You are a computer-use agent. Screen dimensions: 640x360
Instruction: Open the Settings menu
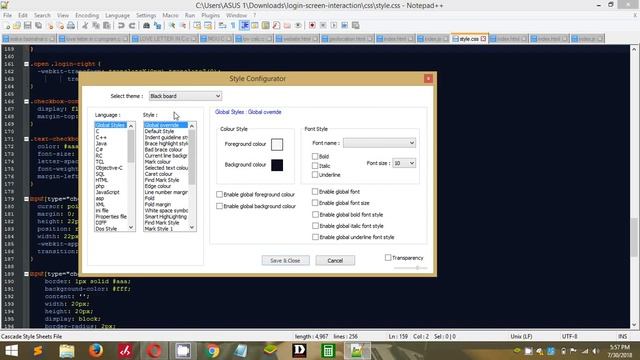tap(146, 15)
